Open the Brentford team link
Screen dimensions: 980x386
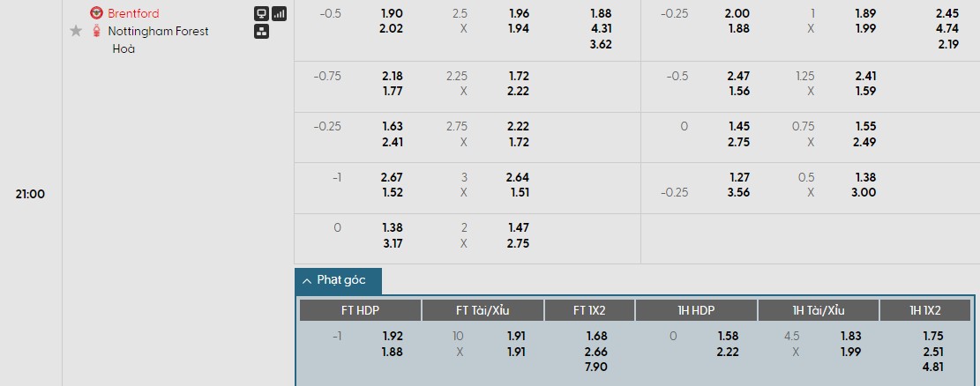tap(133, 13)
